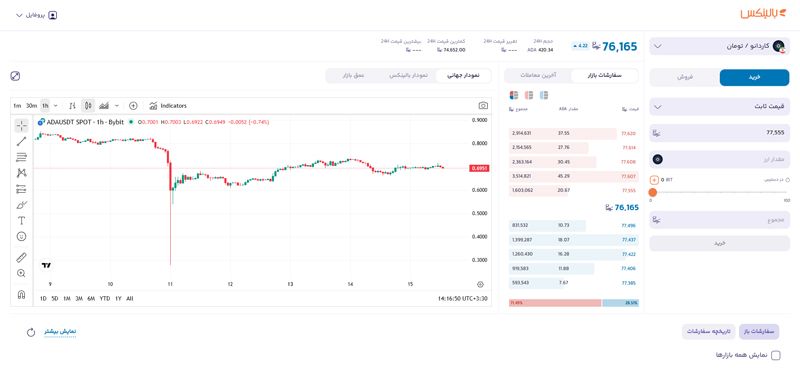800x379 pixels.
Task: Open the emoji icons tool
Action: [21, 237]
